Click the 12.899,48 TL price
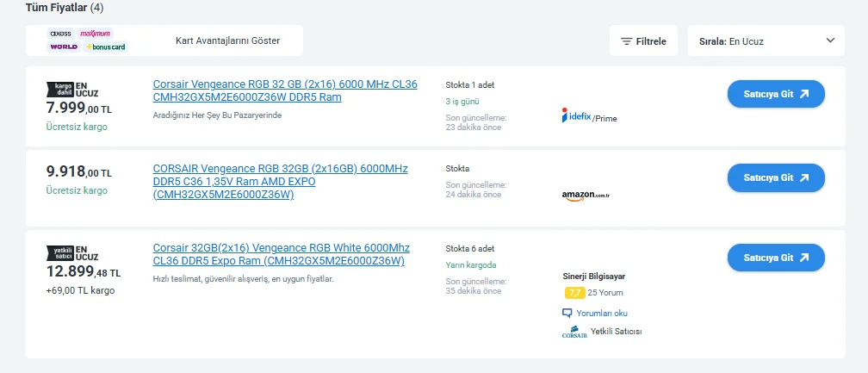 coord(84,271)
